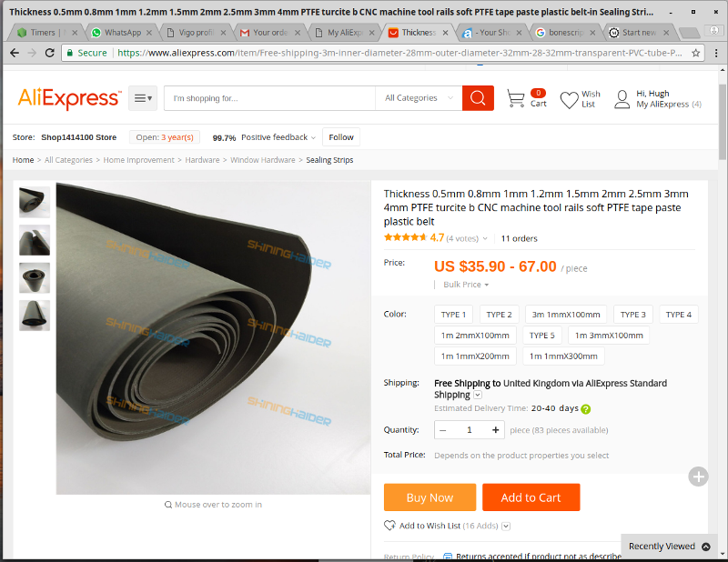Open the All Categories dropdown
Image resolution: width=728 pixels, height=562 pixels.
click(x=419, y=98)
